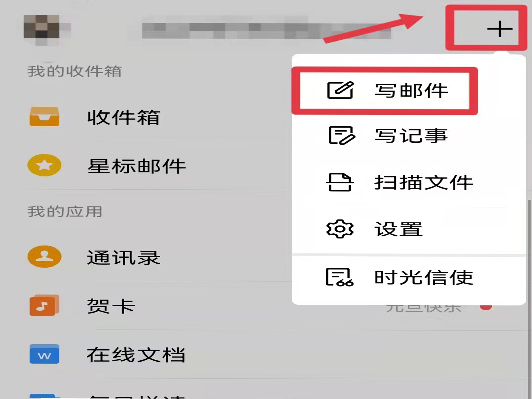The width and height of the screenshot is (532, 399).
Task: Click the yellow star icon
Action: [44, 165]
